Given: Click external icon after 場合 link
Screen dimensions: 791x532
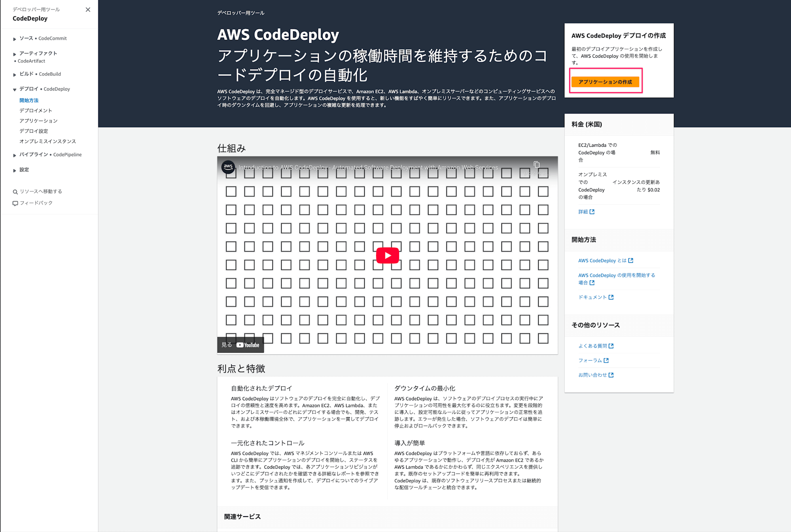Looking at the screenshot, I should click(592, 283).
